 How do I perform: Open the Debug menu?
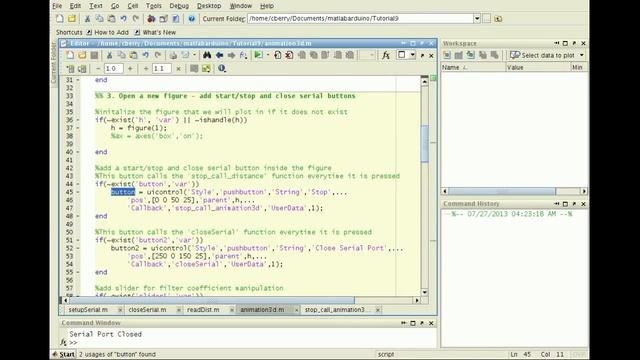coord(179,6)
